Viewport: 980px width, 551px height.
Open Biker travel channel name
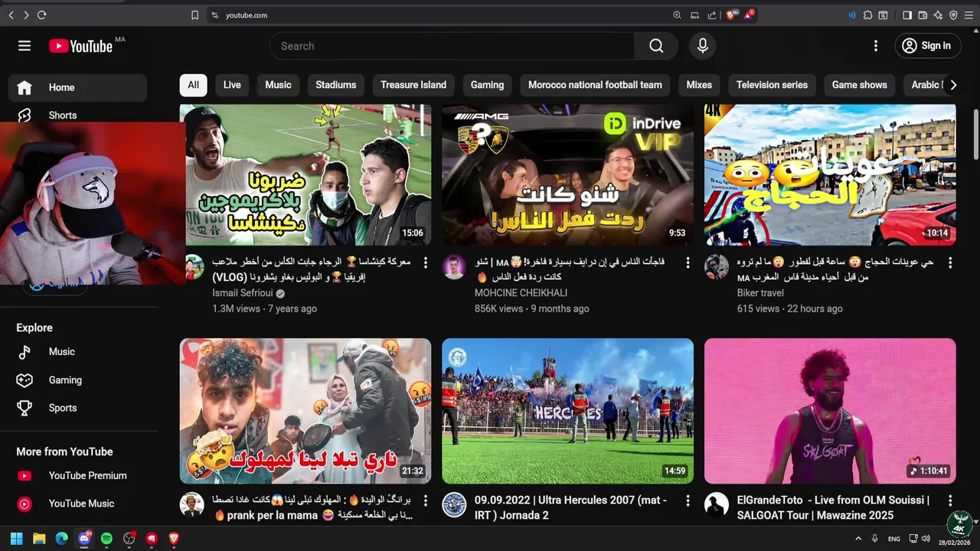click(760, 293)
